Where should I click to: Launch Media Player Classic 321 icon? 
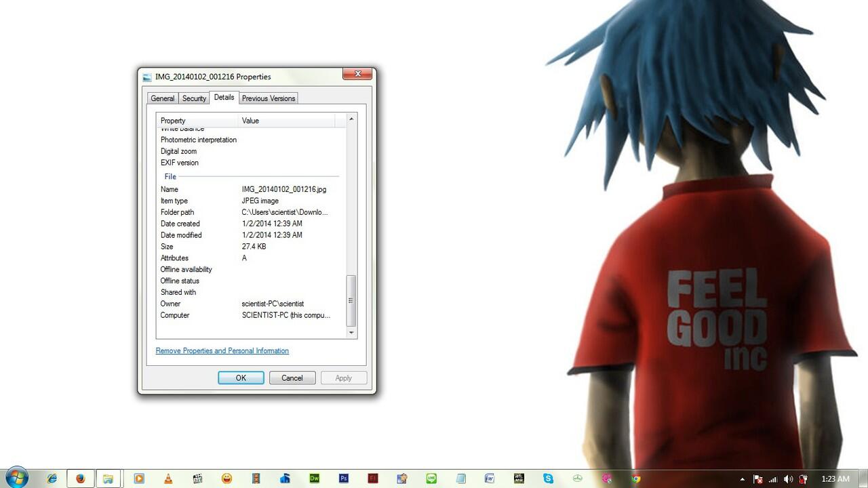coord(197,479)
